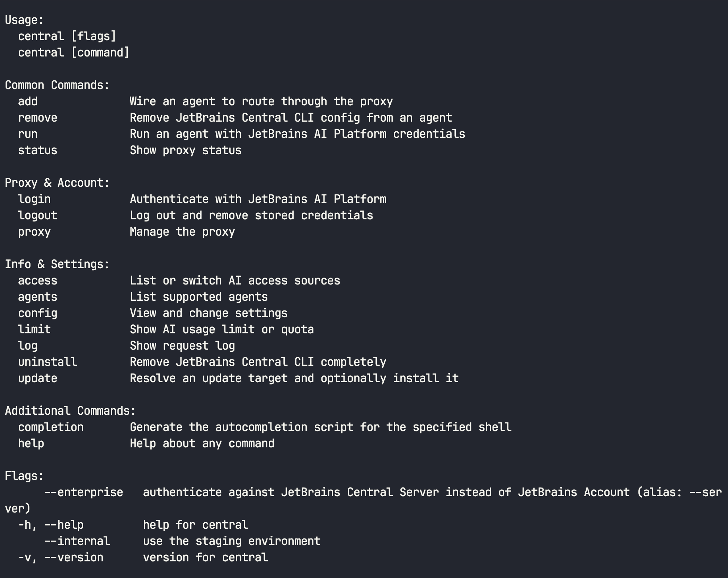Image resolution: width=728 pixels, height=578 pixels.
Task: Select the 'run' command text
Action: point(28,134)
